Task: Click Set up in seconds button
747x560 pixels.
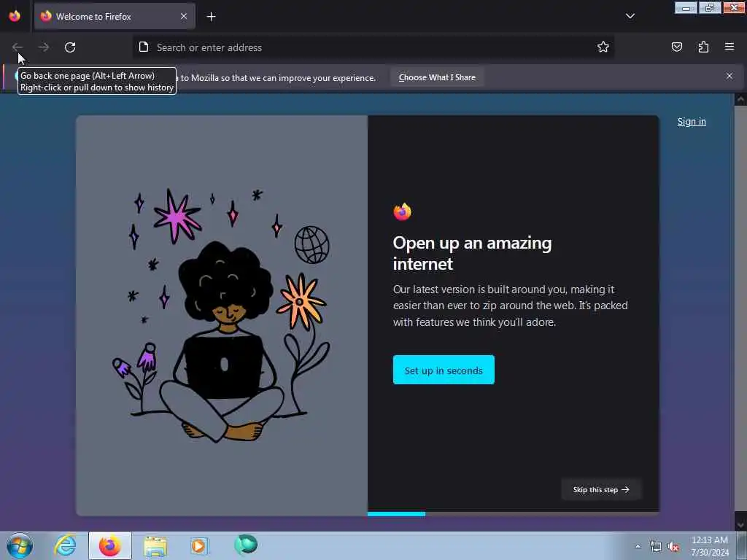Action: [x=444, y=370]
